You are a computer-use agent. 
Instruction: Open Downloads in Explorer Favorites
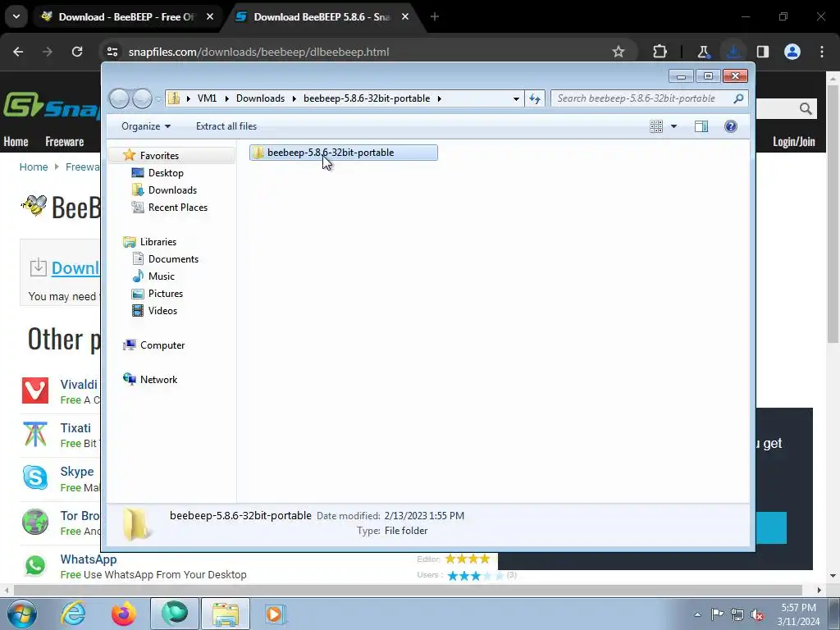172,190
